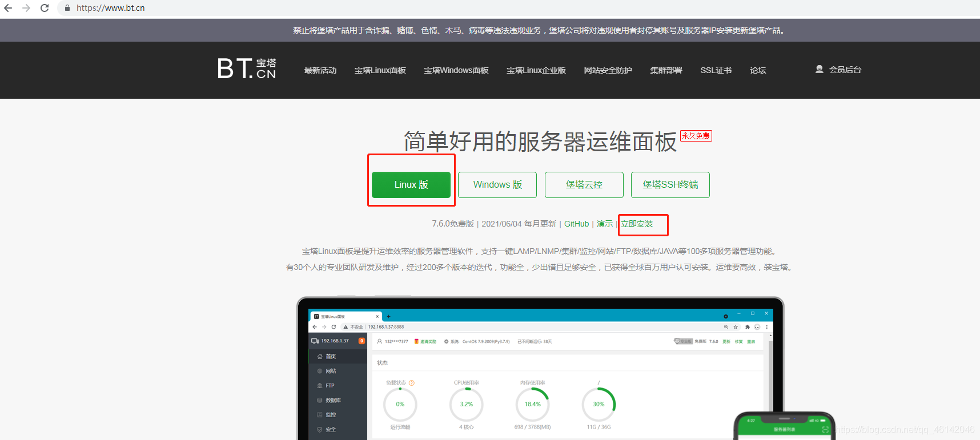Click the 立即安装 install link
Image resolution: width=980 pixels, height=440 pixels.
637,224
